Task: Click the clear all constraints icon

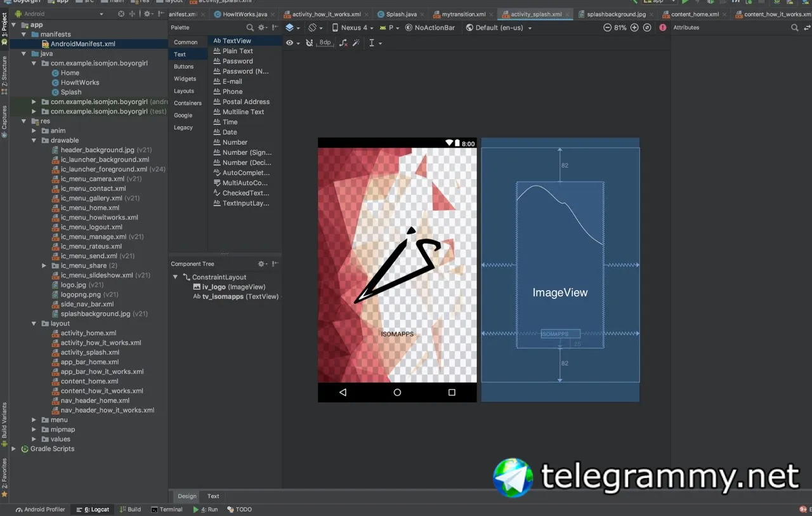Action: coord(343,43)
